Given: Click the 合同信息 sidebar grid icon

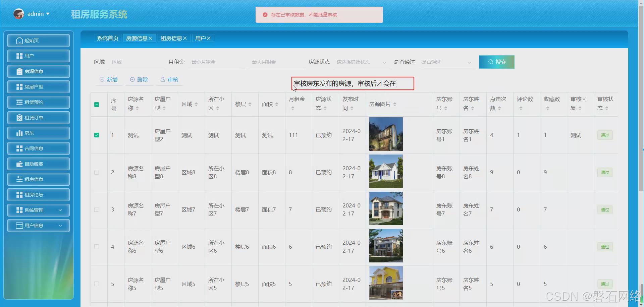Looking at the screenshot, I should (19, 148).
